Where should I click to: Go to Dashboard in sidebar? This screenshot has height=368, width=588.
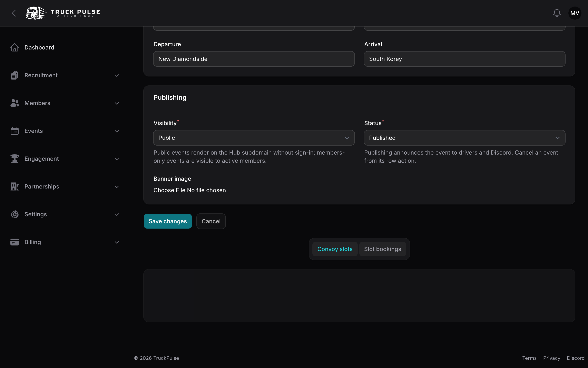39,47
